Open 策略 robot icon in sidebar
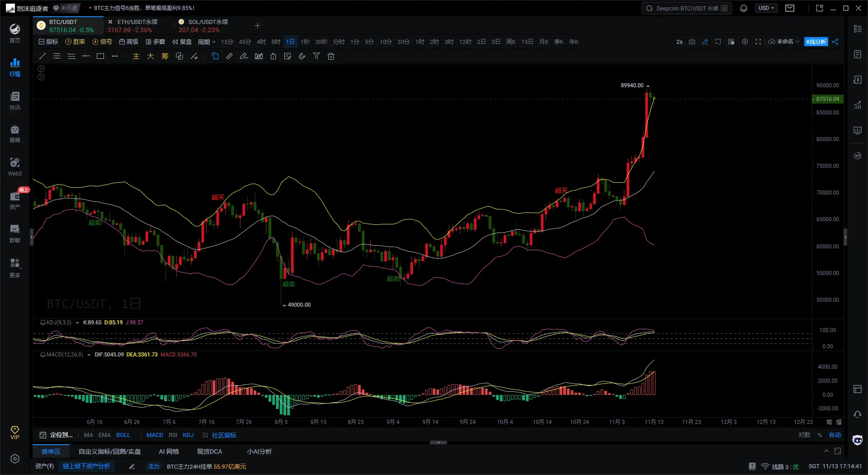Screen dimensions: 868x475 pos(15,133)
